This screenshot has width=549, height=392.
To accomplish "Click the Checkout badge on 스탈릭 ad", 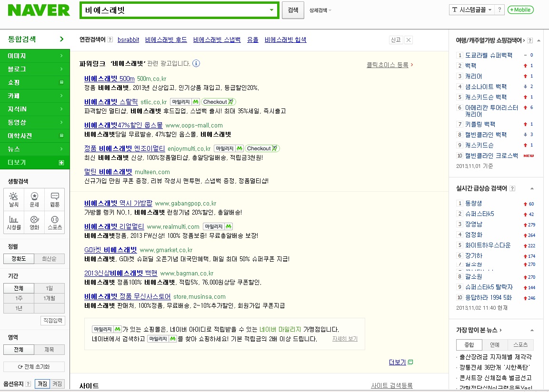I will pos(219,102).
